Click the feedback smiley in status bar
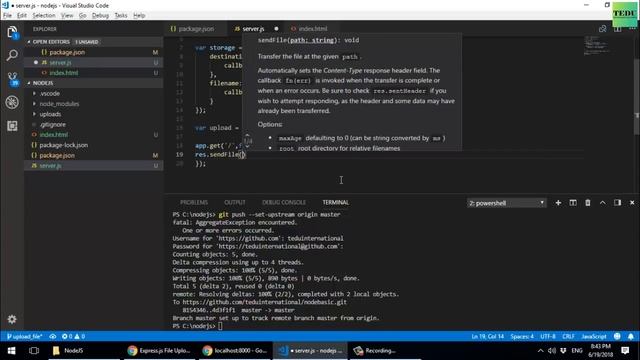 point(617,336)
